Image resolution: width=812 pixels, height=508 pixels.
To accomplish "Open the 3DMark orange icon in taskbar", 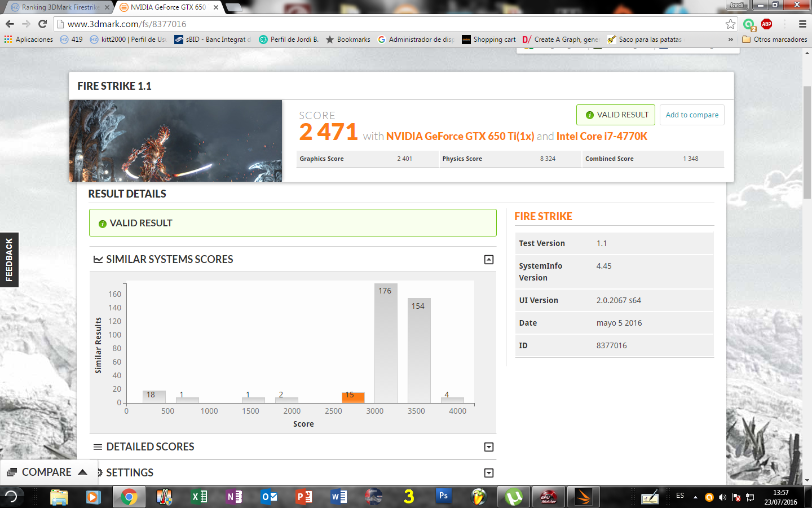I will (x=584, y=497).
